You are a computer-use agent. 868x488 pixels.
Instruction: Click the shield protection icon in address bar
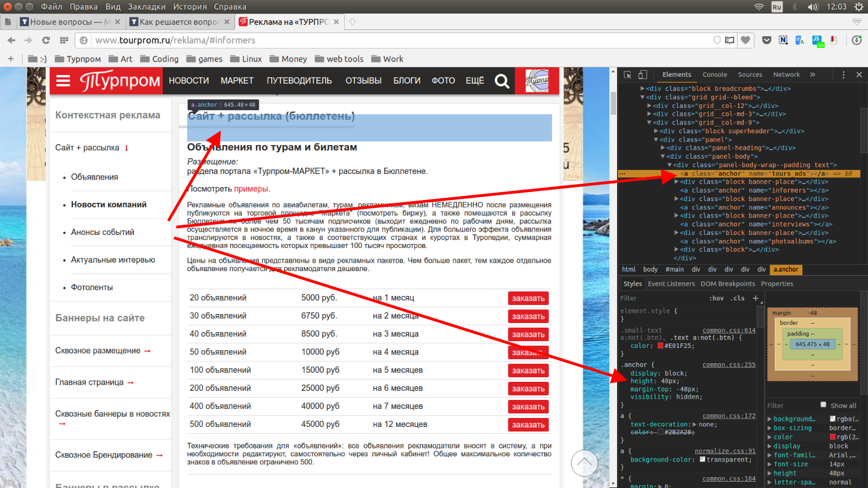[x=717, y=40]
